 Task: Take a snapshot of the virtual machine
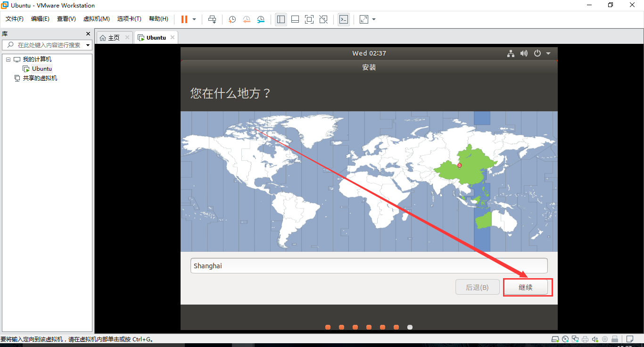[x=232, y=19]
